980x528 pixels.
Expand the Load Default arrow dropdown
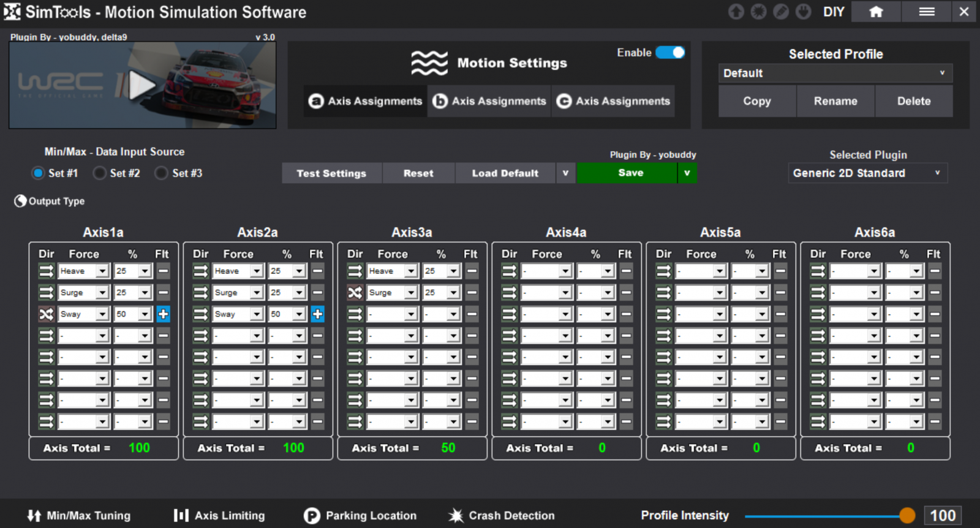565,173
